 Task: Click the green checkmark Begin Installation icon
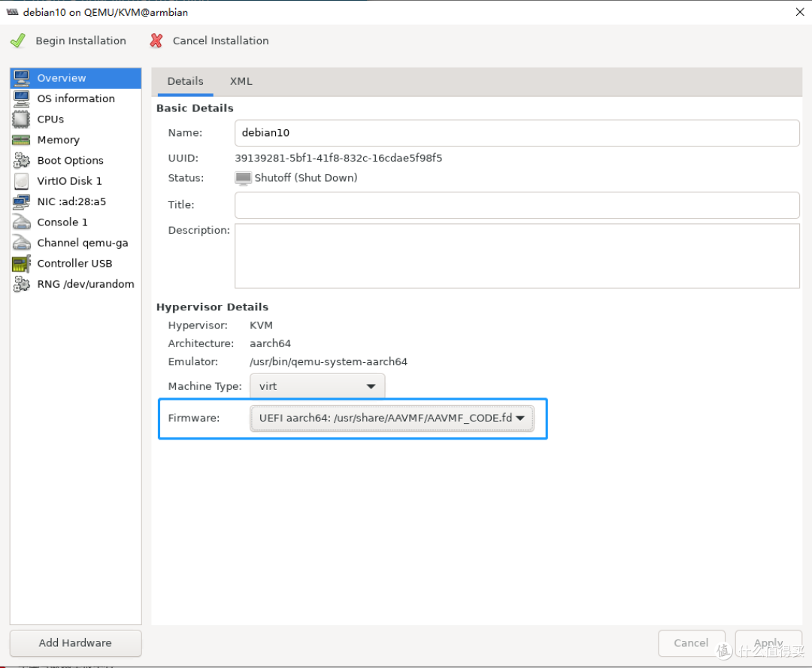[x=17, y=41]
